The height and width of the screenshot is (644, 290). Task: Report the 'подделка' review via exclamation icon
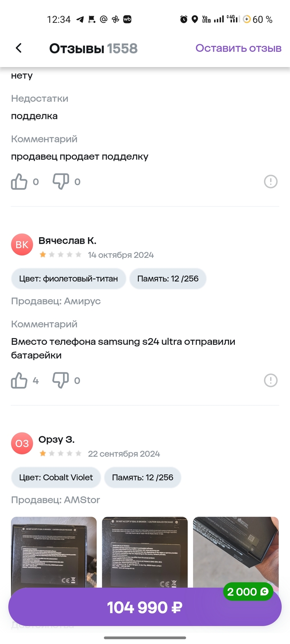click(271, 181)
